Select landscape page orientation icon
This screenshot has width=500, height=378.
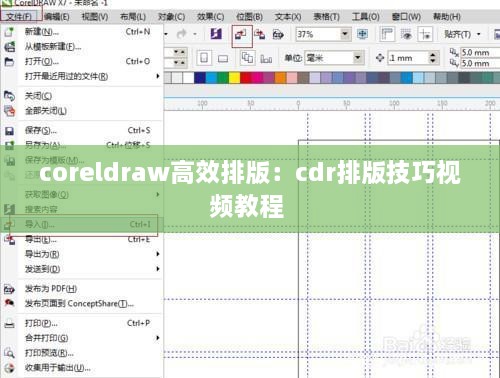point(223,59)
